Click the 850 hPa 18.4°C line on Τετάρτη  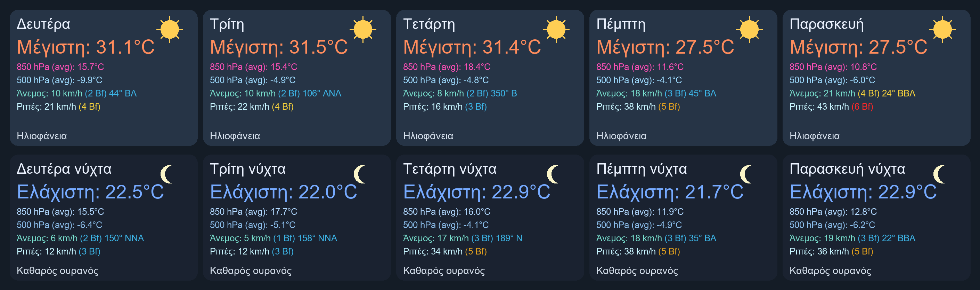[x=447, y=67]
